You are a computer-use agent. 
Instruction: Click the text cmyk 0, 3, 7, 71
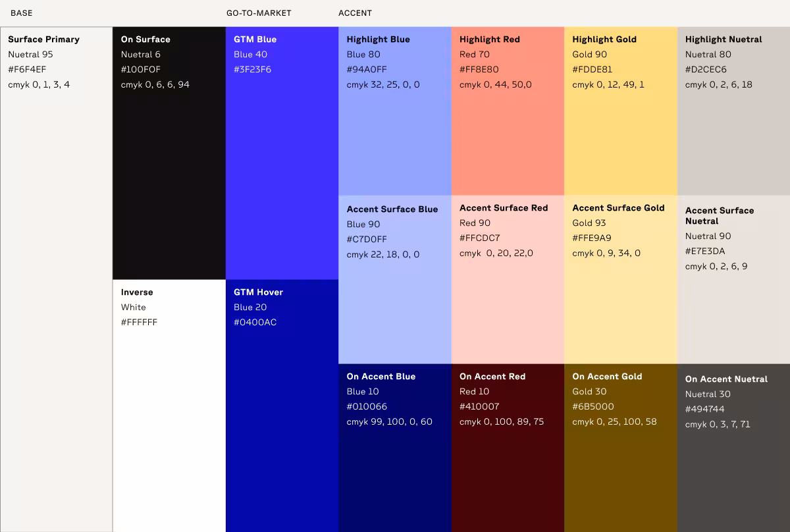[x=718, y=424]
